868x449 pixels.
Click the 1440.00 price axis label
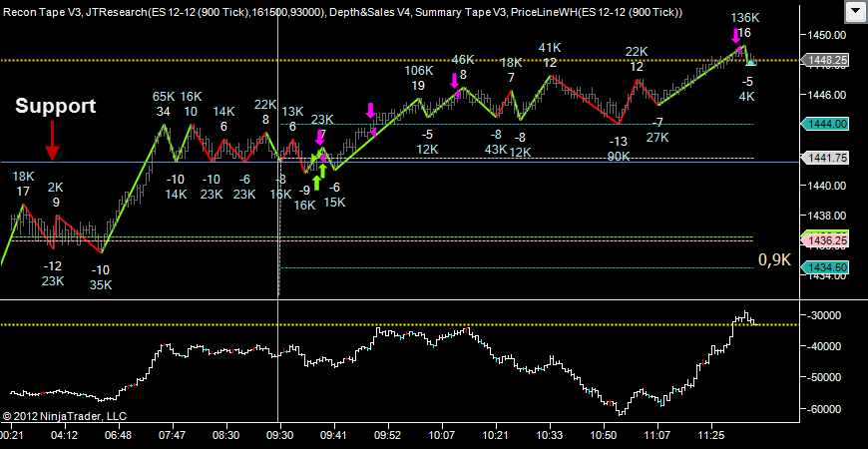click(827, 186)
